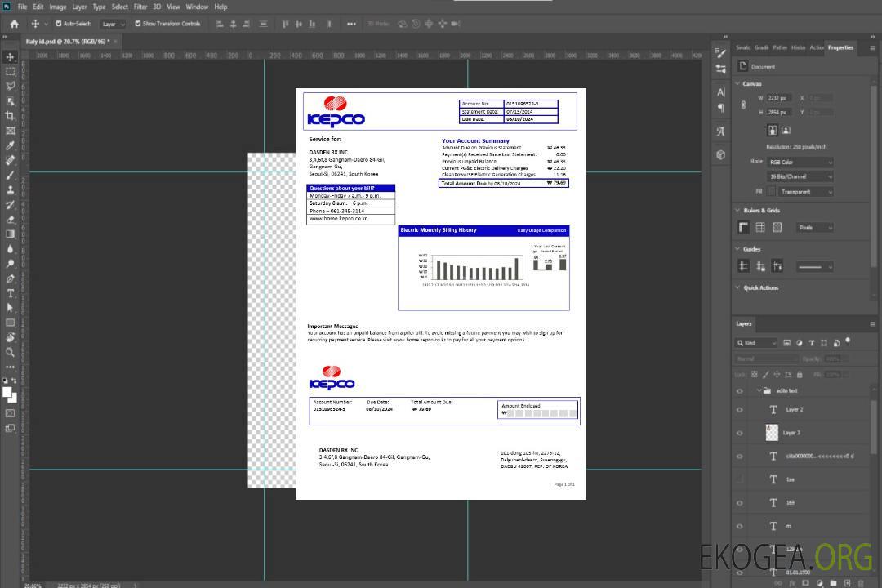Set canvas to portrait orientation
Screen dimensions: 882x588
coord(773,130)
